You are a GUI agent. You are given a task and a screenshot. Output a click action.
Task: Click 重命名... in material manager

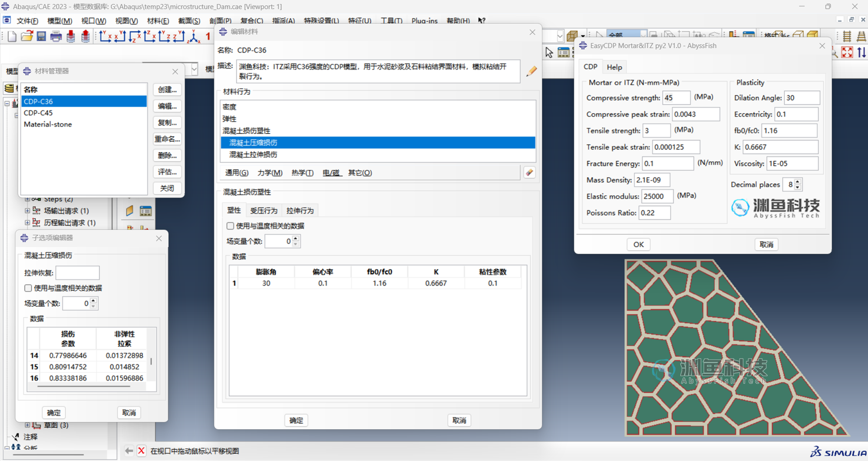click(x=167, y=139)
